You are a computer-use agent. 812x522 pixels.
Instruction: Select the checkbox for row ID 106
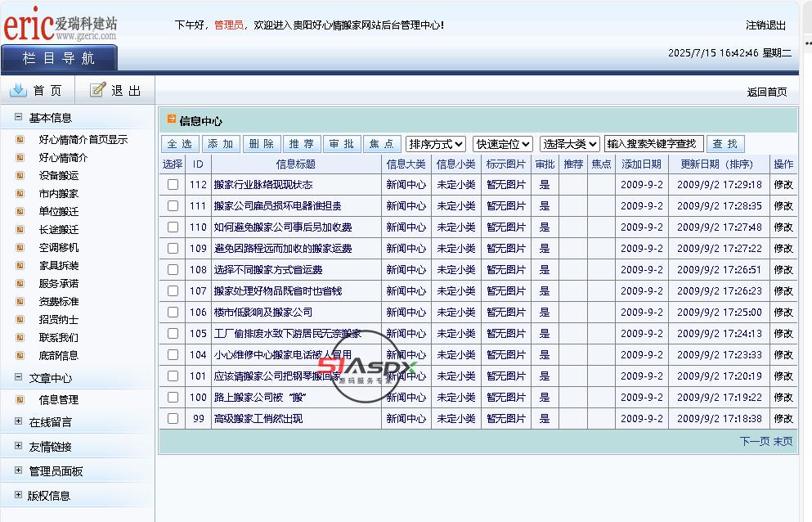tap(173, 312)
